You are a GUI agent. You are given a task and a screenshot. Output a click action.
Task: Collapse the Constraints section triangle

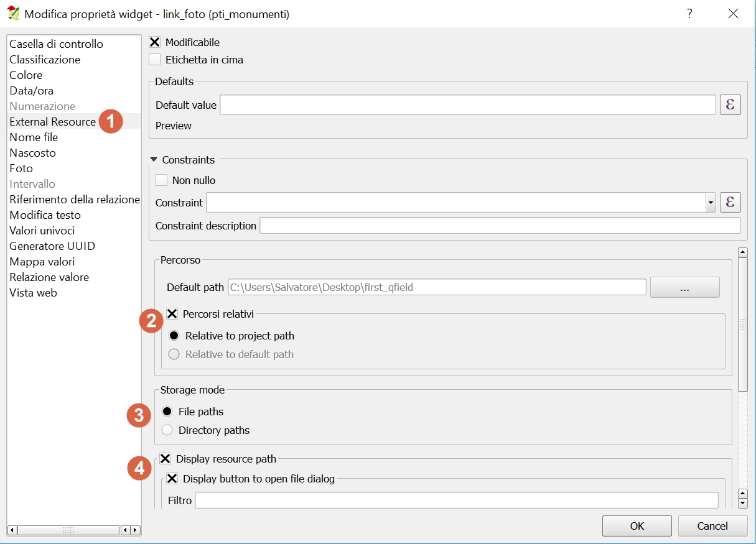154,160
